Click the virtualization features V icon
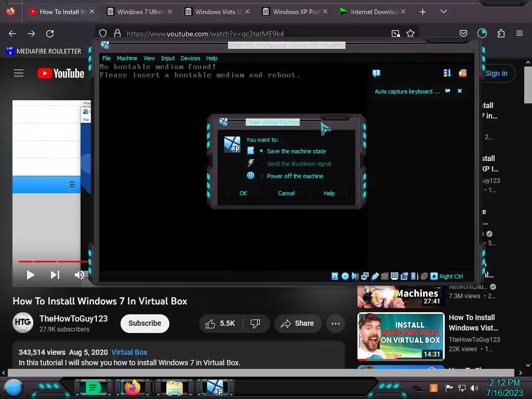532x399 pixels. click(x=414, y=276)
